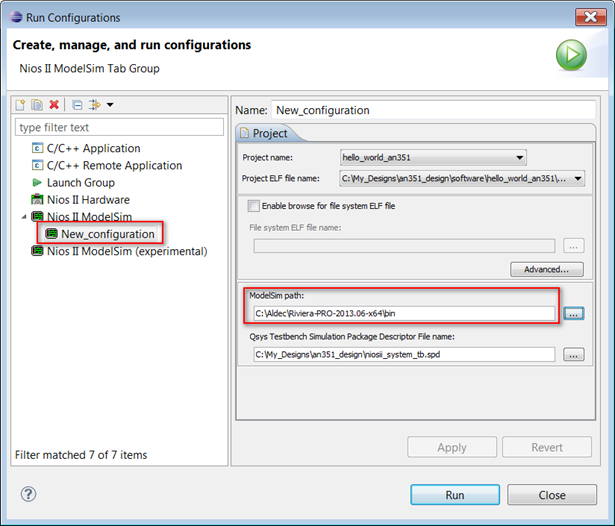615x526 pixels.
Task: Select the Nios II Hardware configuration type
Action: [x=80, y=199]
